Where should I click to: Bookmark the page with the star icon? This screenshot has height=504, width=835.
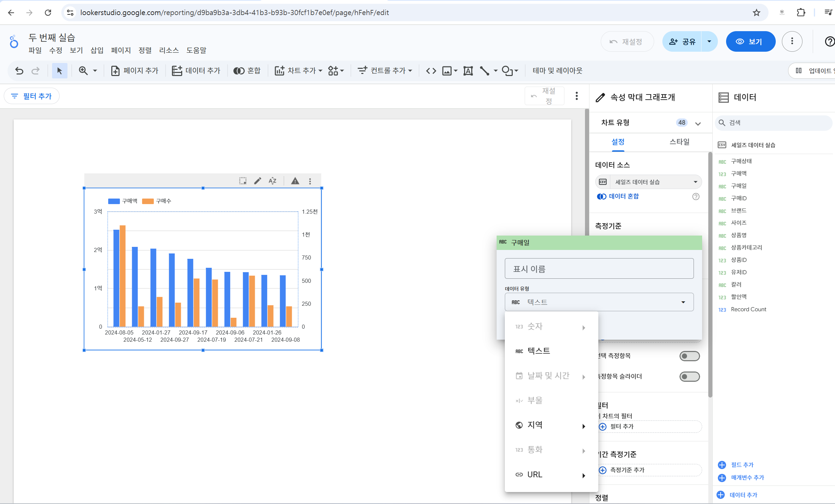[757, 13]
